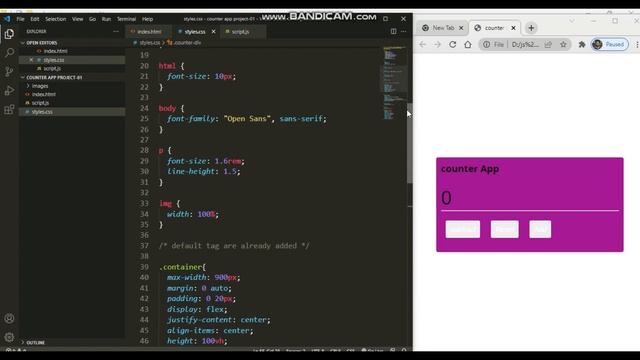
Task: Click the site information icon in address bar
Action: (x=487, y=44)
